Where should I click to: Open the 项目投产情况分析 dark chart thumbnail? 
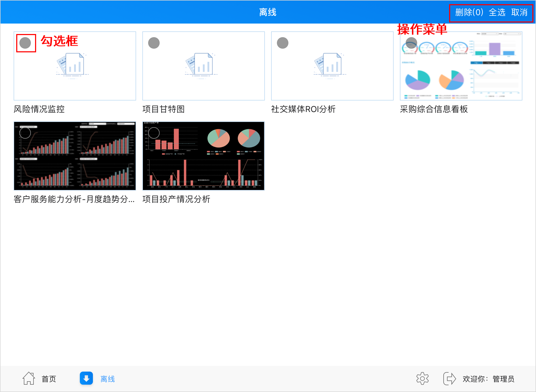pos(204,156)
